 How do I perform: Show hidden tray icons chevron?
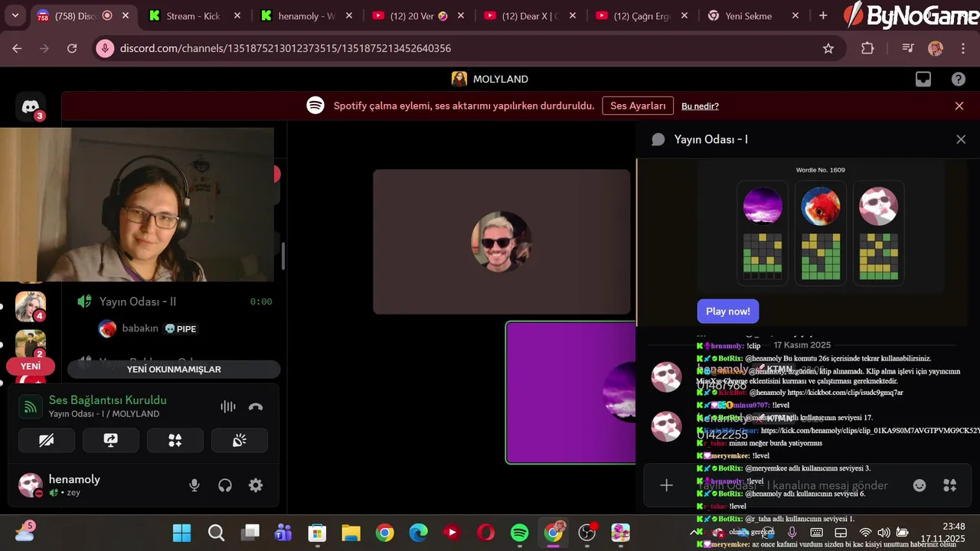click(x=695, y=533)
